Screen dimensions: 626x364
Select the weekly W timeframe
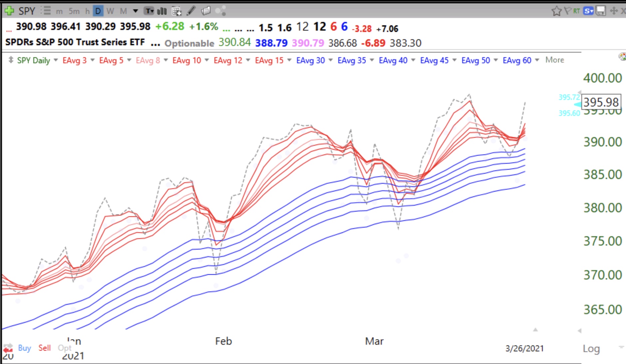tap(110, 11)
